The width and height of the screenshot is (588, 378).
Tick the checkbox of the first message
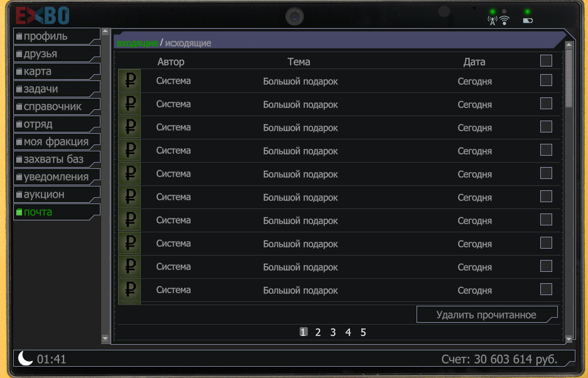546,80
